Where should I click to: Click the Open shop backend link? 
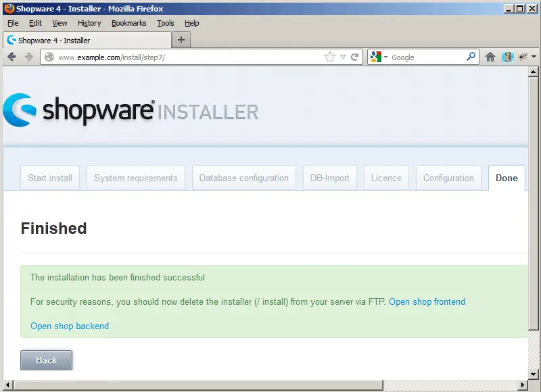click(70, 326)
